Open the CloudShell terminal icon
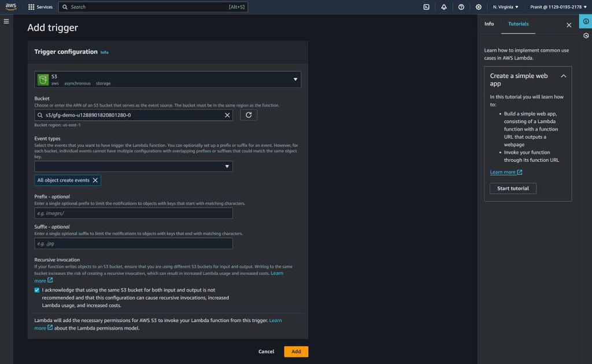Screen dimensions: 592x364 coord(426,7)
